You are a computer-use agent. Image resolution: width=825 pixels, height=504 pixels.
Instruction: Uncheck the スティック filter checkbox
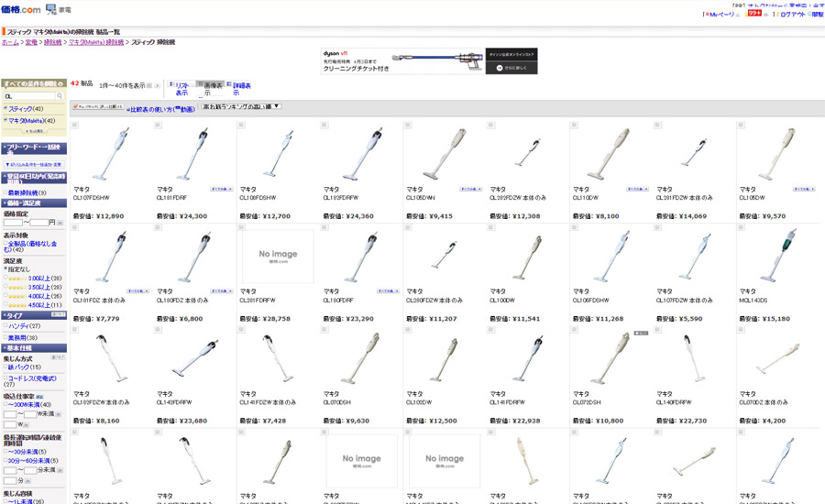point(5,108)
